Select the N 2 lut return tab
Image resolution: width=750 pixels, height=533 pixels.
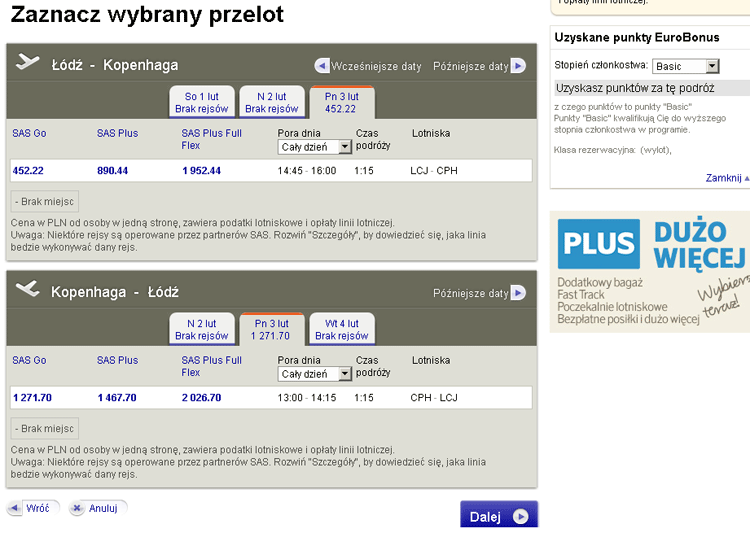[x=201, y=330]
